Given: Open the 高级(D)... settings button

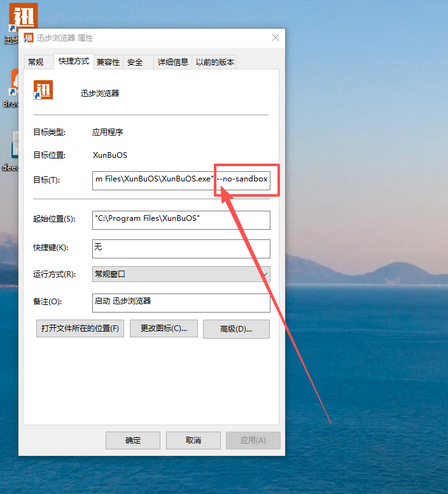Looking at the screenshot, I should pos(236,329).
